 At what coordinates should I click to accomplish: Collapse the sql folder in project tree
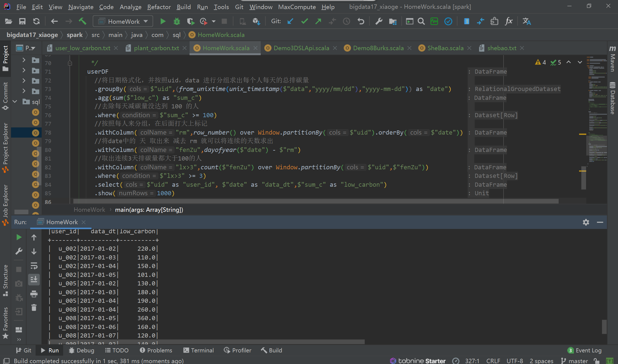15,102
